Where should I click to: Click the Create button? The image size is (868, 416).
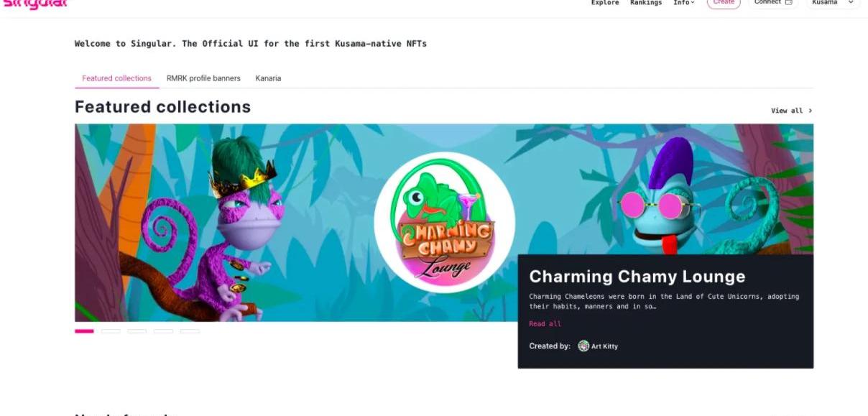pyautogui.click(x=724, y=4)
